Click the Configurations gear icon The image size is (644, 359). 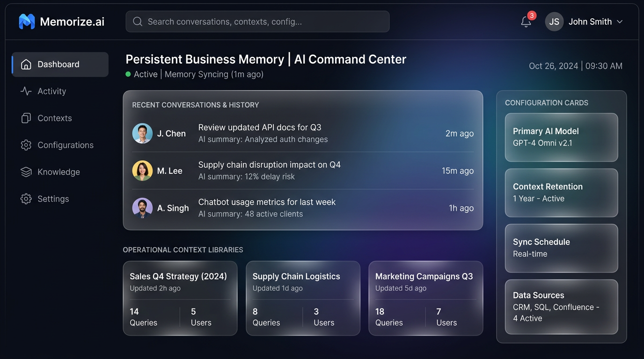[x=26, y=145]
